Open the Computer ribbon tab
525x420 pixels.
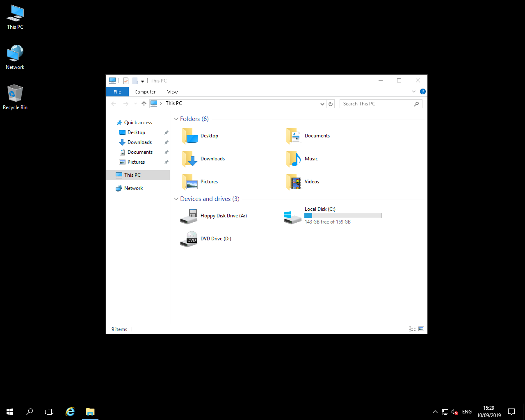pyautogui.click(x=145, y=91)
